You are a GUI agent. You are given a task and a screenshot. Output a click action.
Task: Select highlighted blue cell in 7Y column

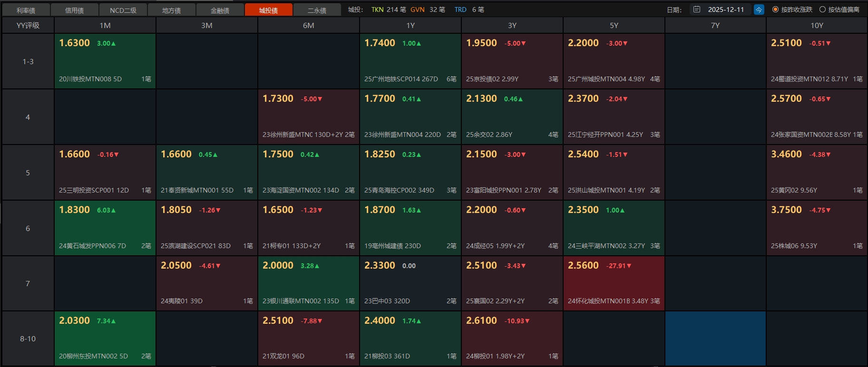point(715,338)
